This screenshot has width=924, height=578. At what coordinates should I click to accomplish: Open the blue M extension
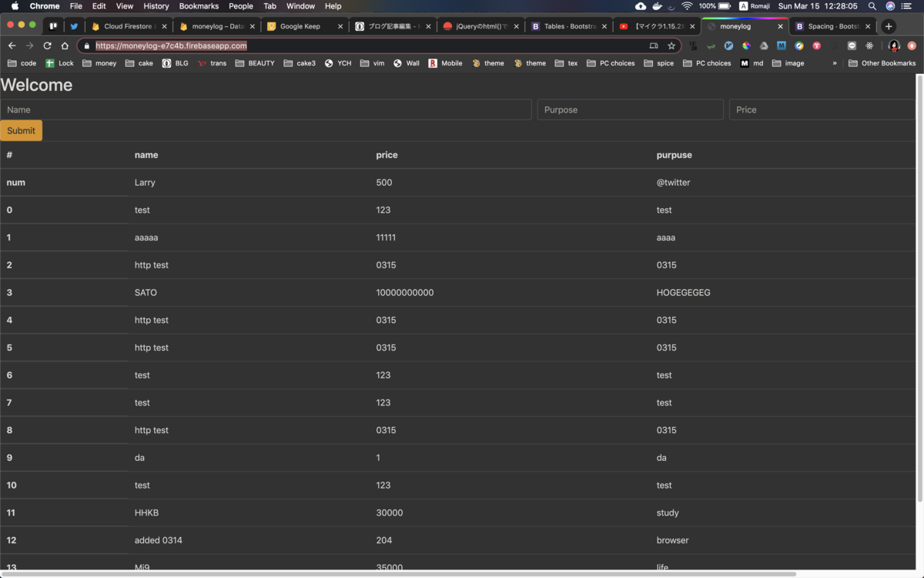click(x=782, y=45)
